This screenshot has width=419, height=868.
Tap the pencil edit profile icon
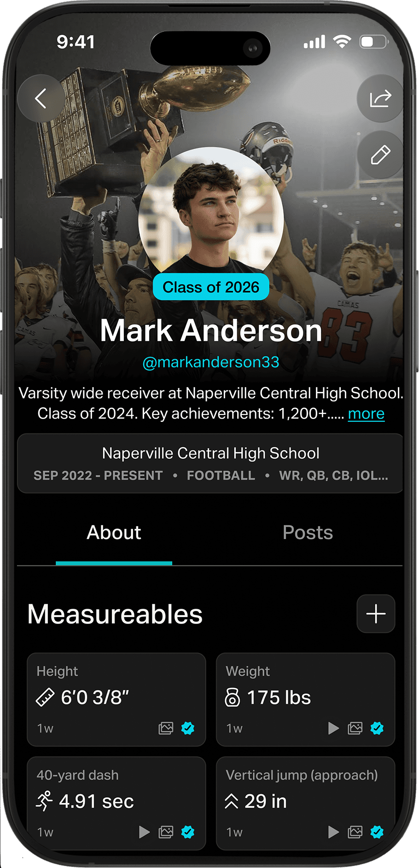[380, 155]
